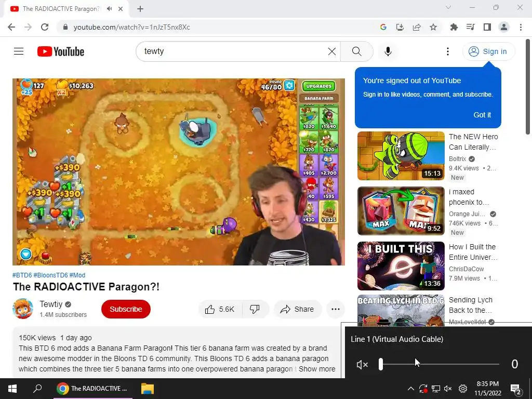Open File Explorer from taskbar
The image size is (532, 399).
coord(147,389)
